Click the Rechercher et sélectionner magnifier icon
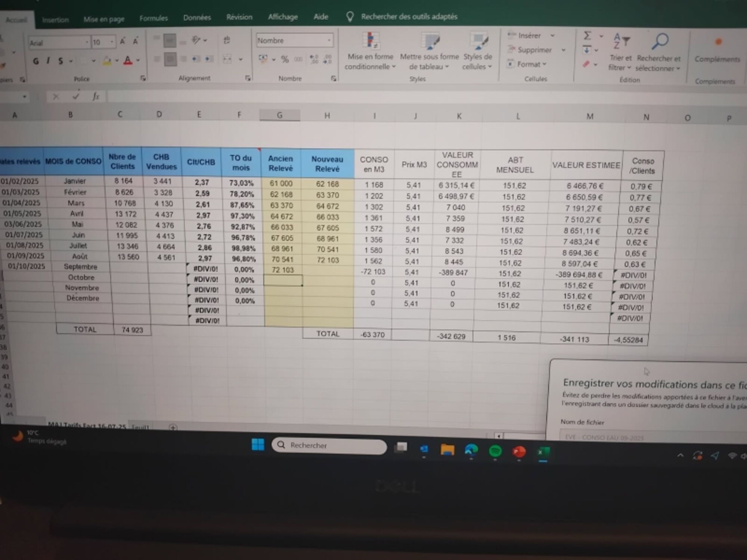The width and height of the screenshot is (747, 560). (x=660, y=41)
